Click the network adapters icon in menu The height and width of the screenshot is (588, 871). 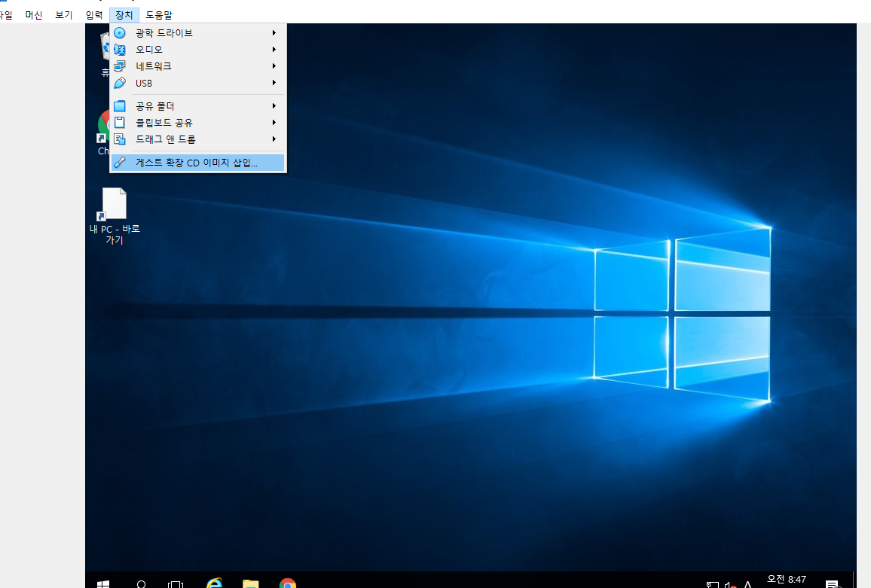pyautogui.click(x=120, y=66)
